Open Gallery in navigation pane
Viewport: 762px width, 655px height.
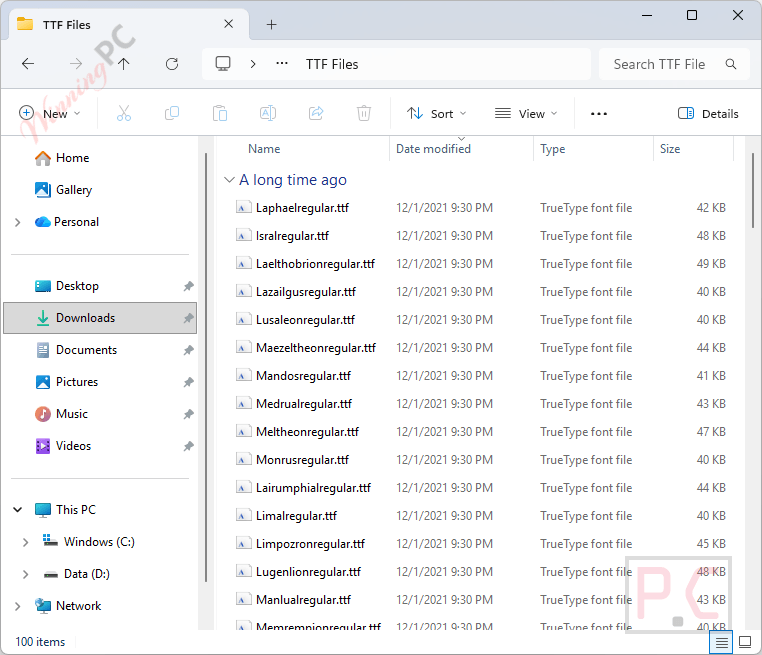pyautogui.click(x=63, y=190)
